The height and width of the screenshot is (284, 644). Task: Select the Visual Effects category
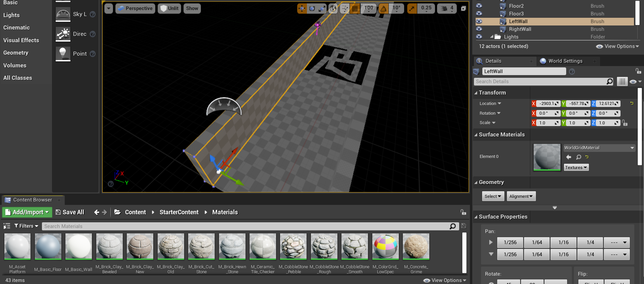tap(21, 40)
